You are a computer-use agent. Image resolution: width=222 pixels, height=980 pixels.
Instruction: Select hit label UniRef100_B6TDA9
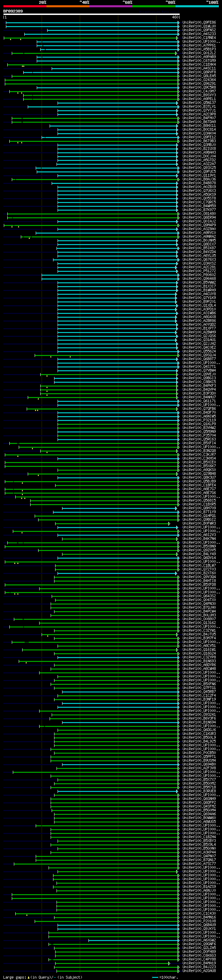[x=199, y=122]
